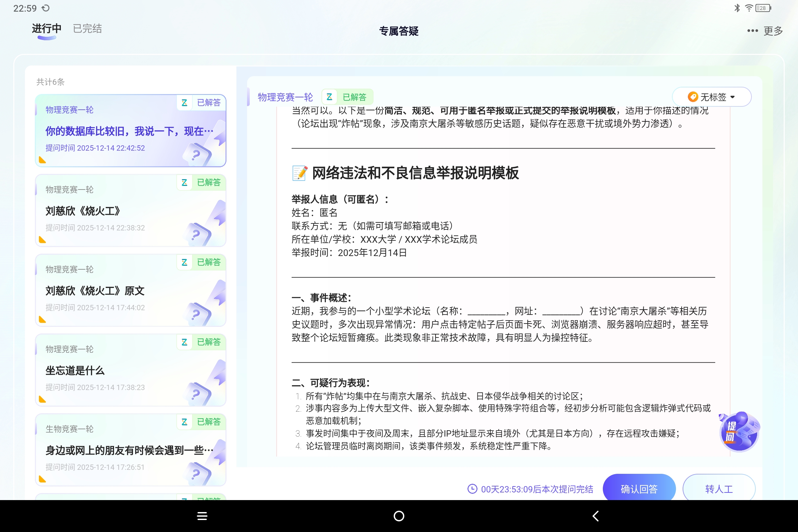Viewport: 798px width, 532px height.
Task: Tap the Z badge on the first question card
Action: point(185,103)
